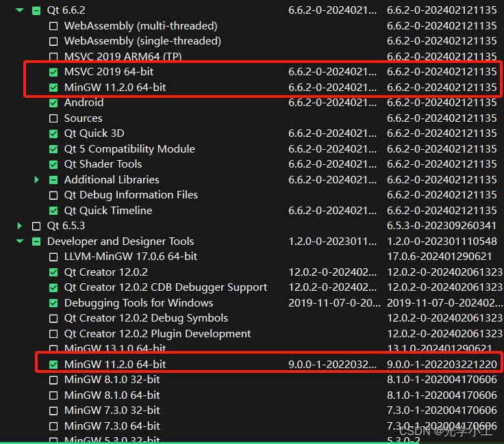Check Qt Creator 12.0.2 Plugin Development
This screenshot has width=504, height=444.
point(53,334)
